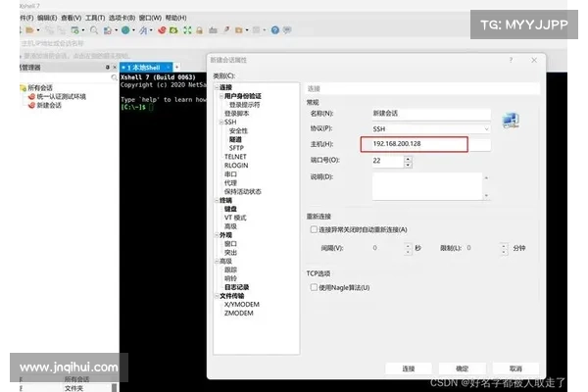588x392 pixels.
Task: Increase reconnect interval seconds stepper
Action: 408,246
